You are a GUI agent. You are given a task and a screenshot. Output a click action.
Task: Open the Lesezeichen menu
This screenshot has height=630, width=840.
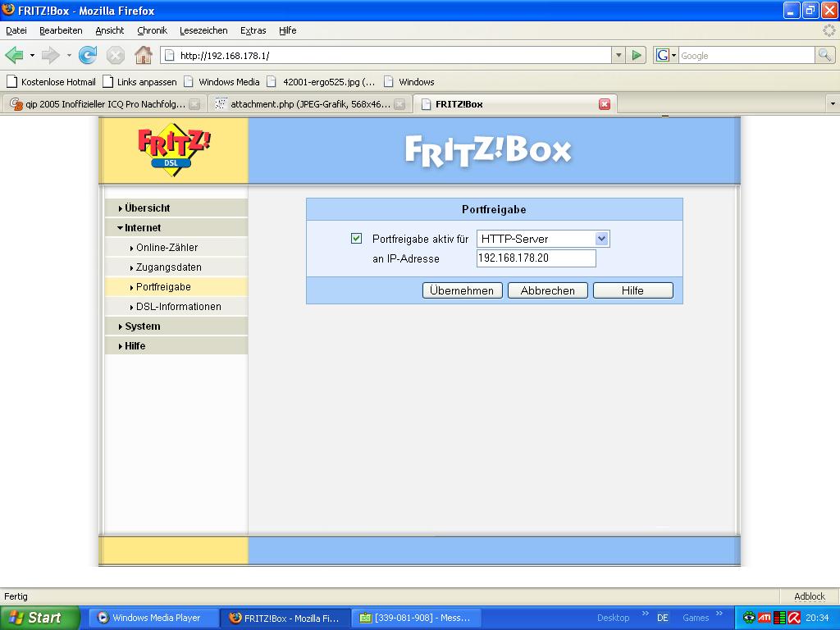203,30
